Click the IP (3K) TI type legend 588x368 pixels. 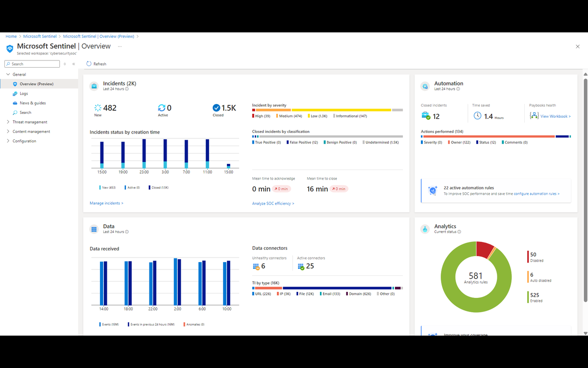284,294
